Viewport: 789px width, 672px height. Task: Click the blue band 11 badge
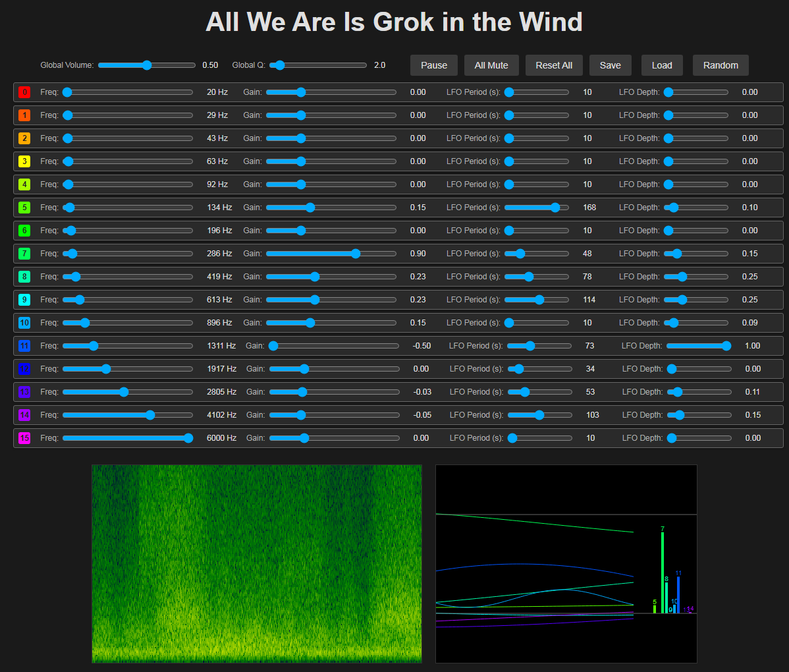[x=24, y=346]
